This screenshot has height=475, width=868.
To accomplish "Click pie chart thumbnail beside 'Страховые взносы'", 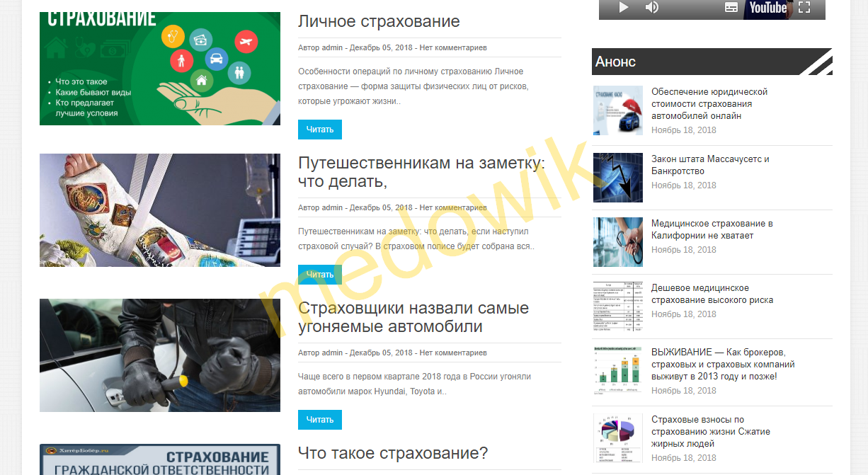I will [x=618, y=438].
